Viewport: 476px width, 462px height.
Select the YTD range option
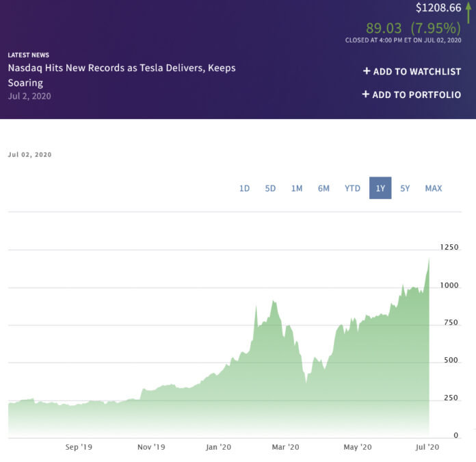click(x=352, y=188)
